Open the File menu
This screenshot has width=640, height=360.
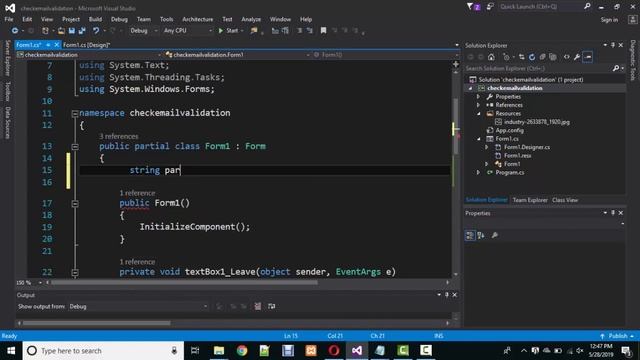pyautogui.click(x=9, y=19)
